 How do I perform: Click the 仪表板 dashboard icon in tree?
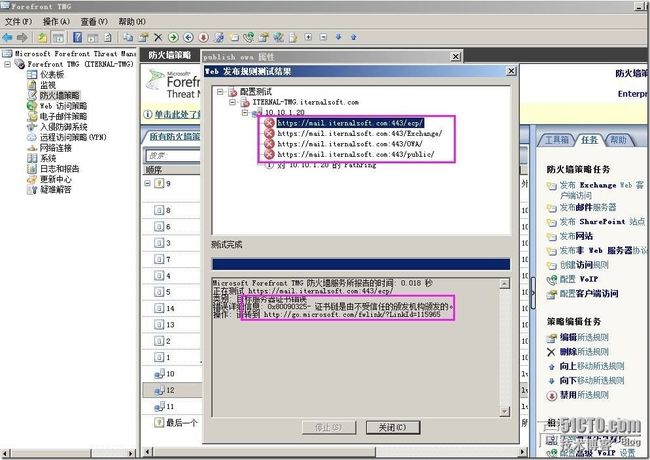(x=32, y=75)
